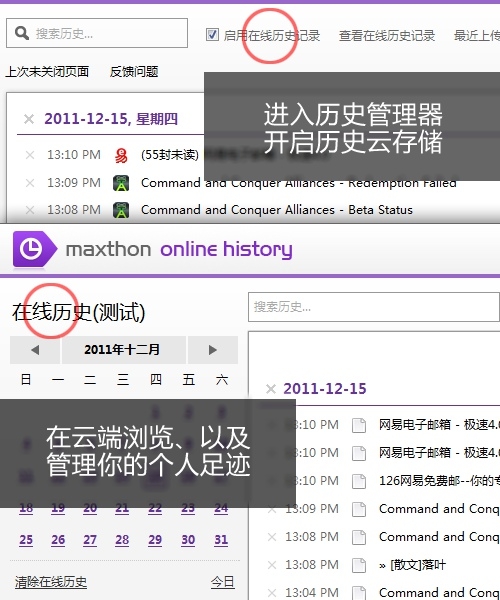The width and height of the screenshot is (500, 600).
Task: Click favicon of Redemption Failed entry
Action: (121, 183)
